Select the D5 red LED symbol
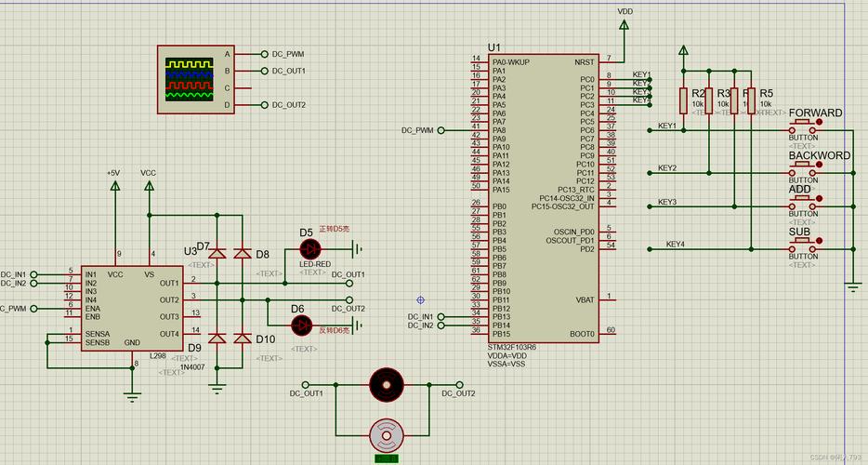 point(310,249)
